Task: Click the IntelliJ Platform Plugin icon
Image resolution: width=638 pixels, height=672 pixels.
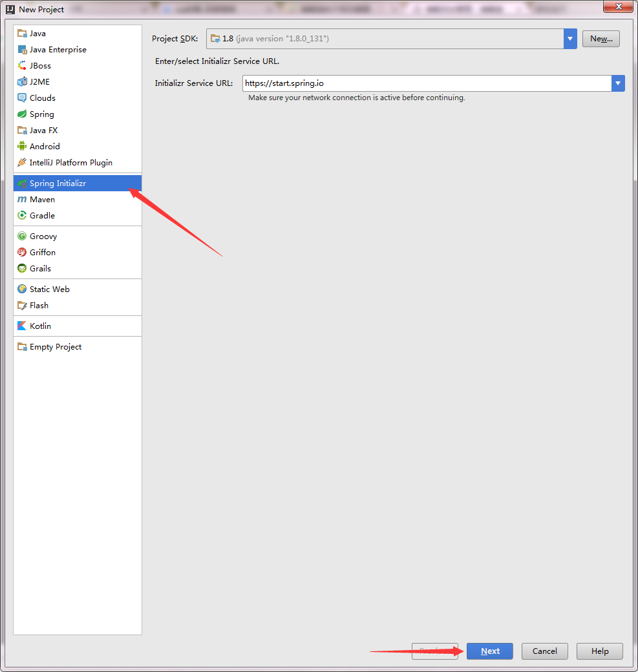Action: click(22, 162)
